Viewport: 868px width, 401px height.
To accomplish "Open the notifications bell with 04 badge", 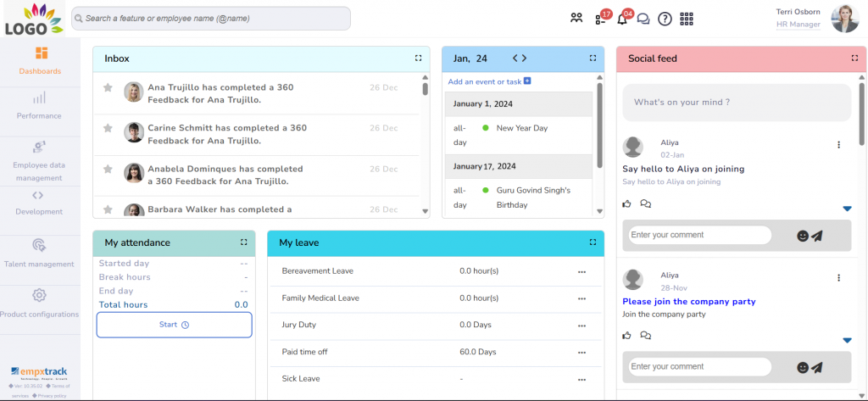I will pos(623,18).
